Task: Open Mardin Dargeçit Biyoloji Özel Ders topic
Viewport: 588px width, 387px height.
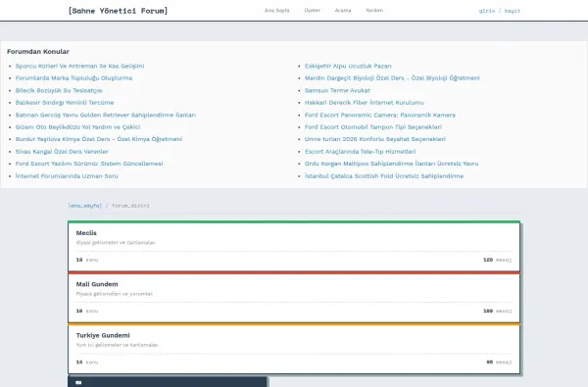Action: click(392, 78)
